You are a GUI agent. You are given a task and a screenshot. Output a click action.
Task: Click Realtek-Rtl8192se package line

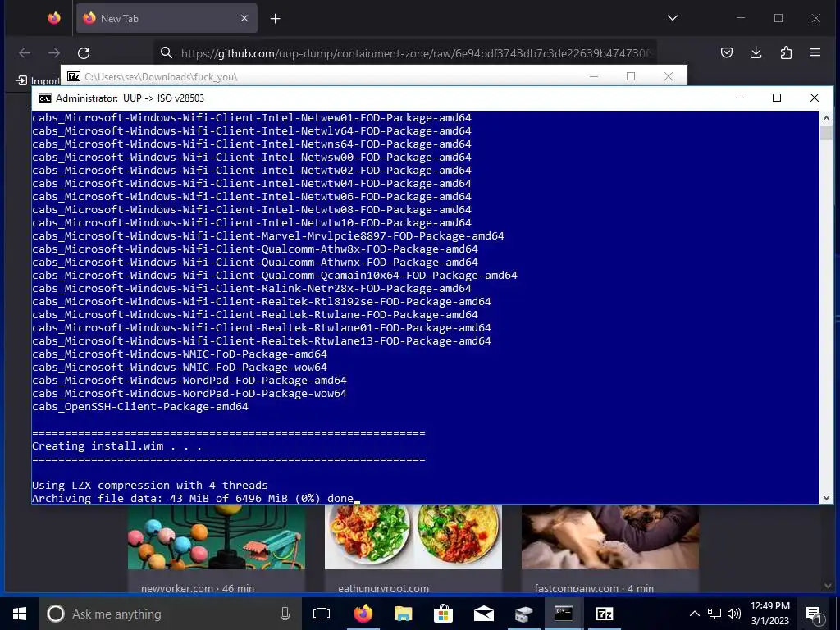click(262, 302)
